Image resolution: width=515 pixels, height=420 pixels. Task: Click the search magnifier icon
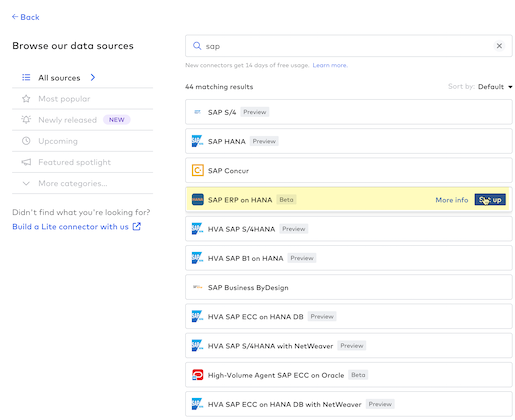[x=197, y=46]
